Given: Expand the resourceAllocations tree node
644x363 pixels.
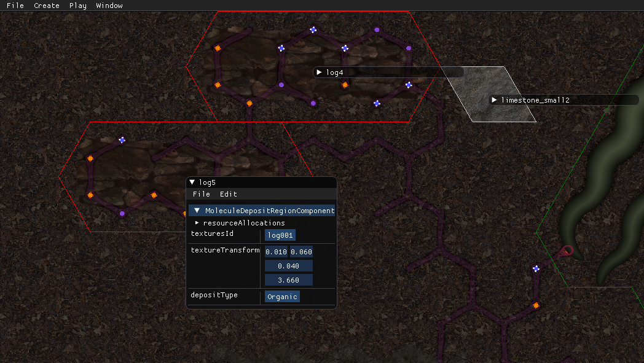Looking at the screenshot, I should (197, 223).
